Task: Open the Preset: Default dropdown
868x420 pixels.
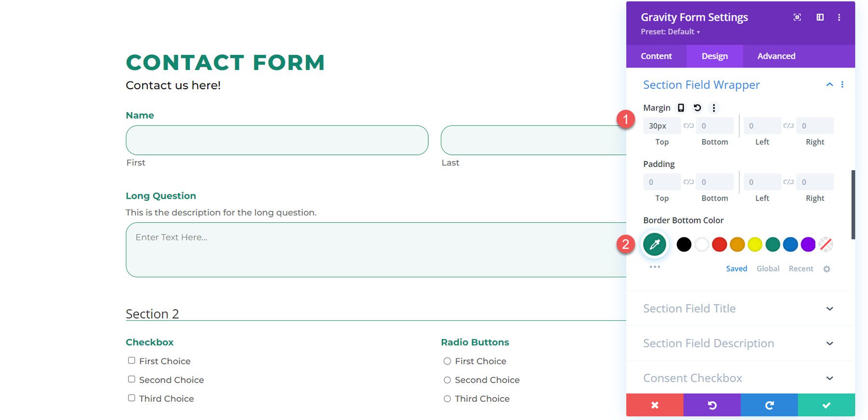Action: pyautogui.click(x=670, y=31)
